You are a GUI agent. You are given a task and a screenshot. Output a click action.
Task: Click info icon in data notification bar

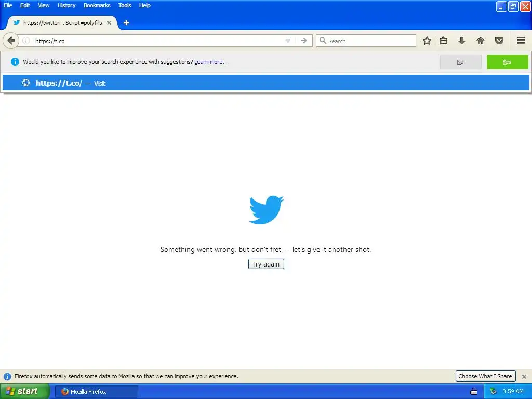pos(7,376)
